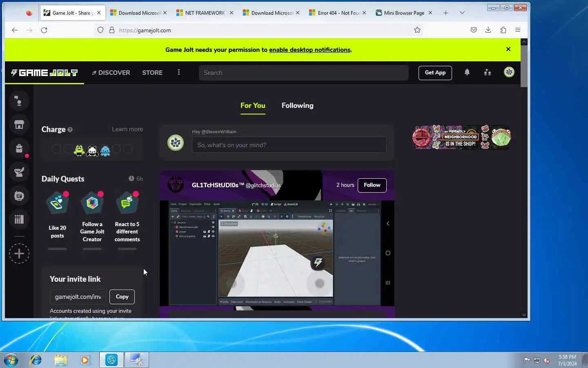Open a new browser tab with plus
Screen dimensions: 588x368
point(445,13)
